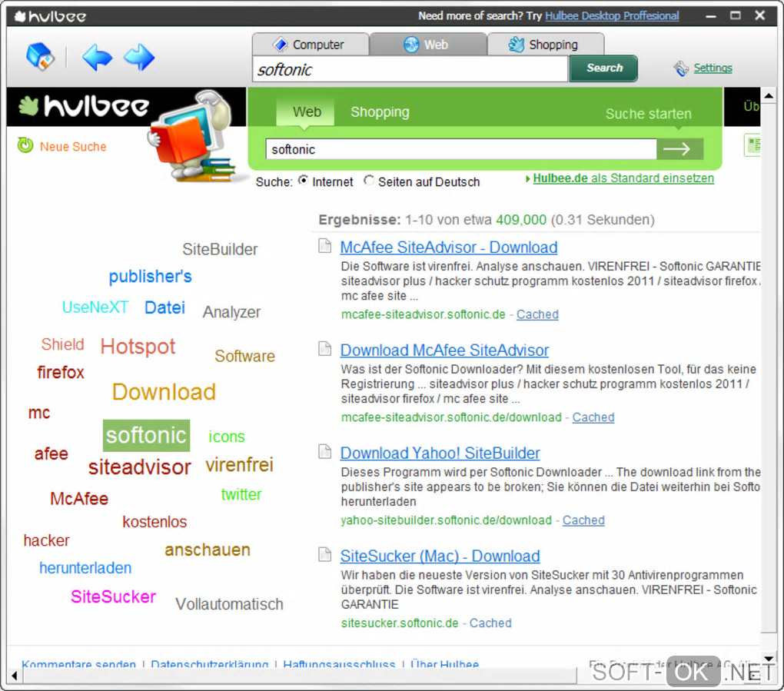
Task: Click the sitesucker.softonic.de green URL
Action: [x=400, y=623]
